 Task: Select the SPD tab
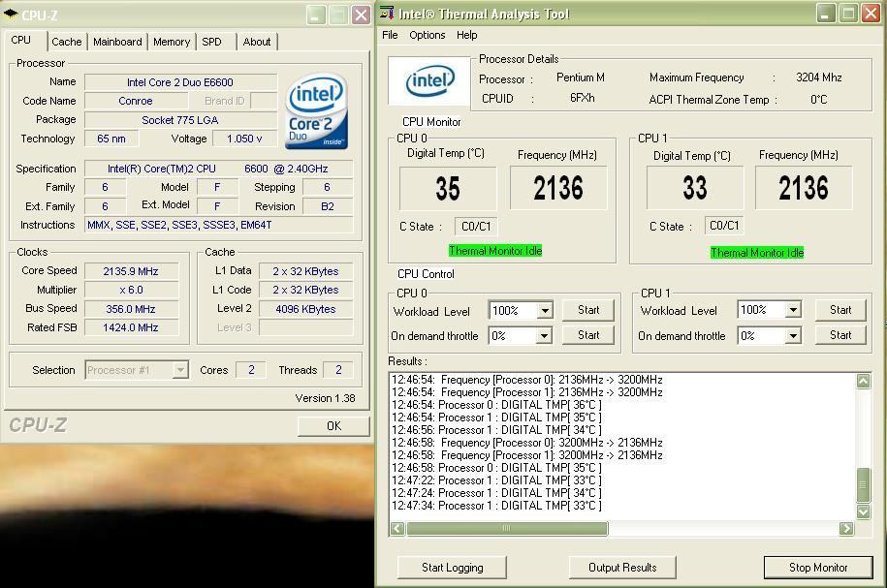211,42
